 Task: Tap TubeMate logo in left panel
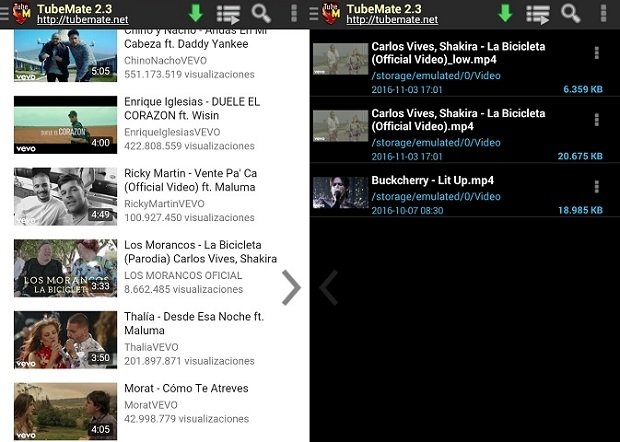pyautogui.click(x=22, y=13)
